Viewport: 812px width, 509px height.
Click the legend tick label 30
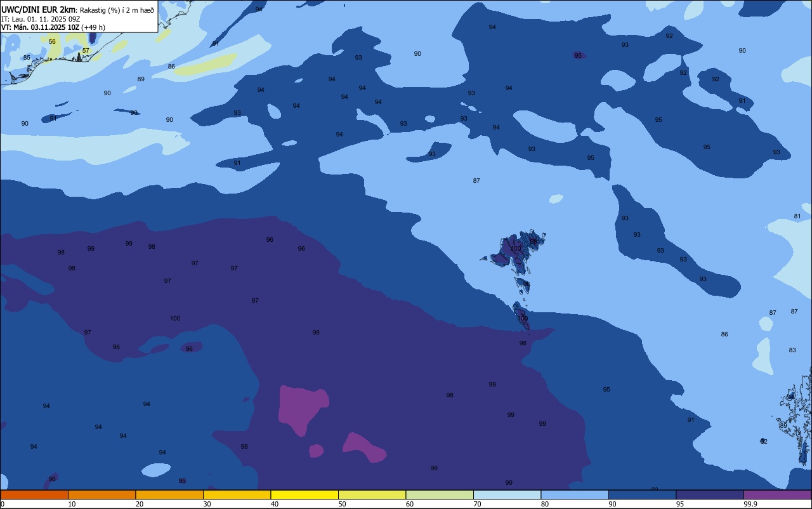click(207, 504)
